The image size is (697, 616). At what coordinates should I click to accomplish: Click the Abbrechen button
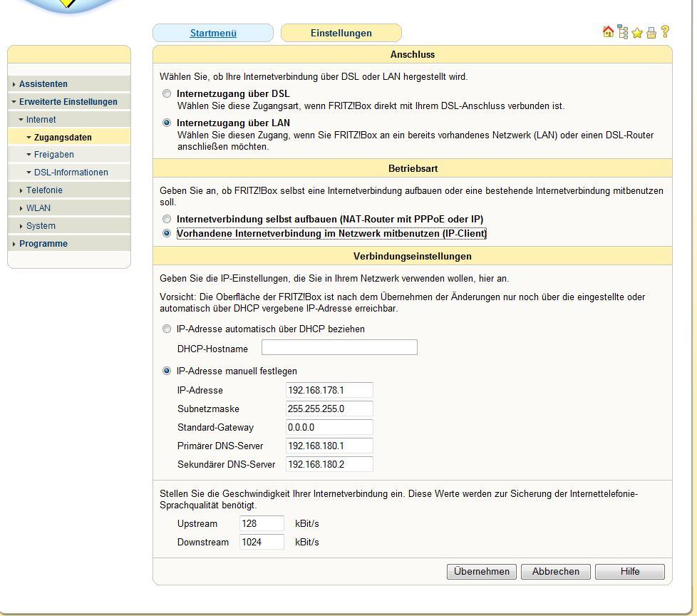click(x=556, y=572)
